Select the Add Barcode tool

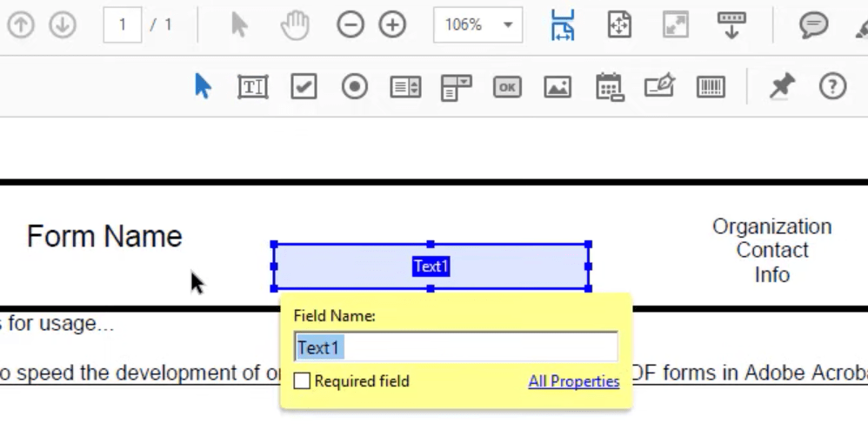point(711,86)
